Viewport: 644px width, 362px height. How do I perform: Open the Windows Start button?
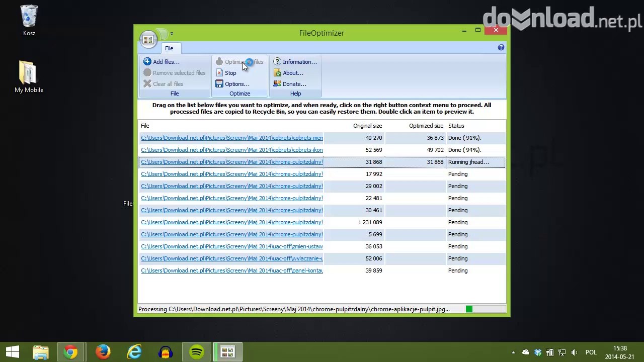(x=13, y=352)
